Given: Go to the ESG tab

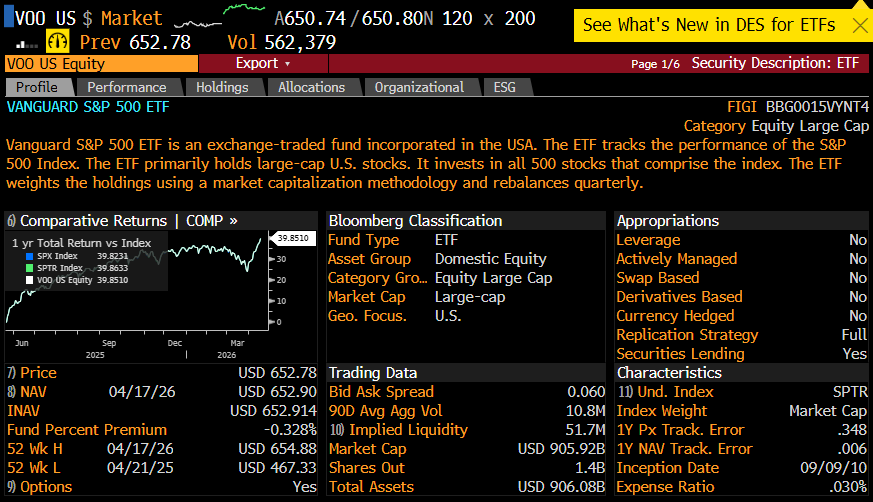Looking at the screenshot, I should tap(505, 87).
